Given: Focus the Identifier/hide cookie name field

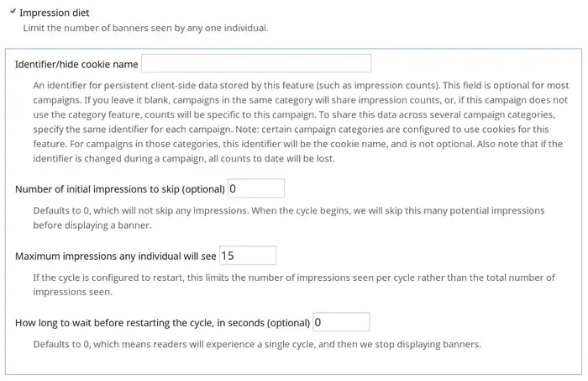Looking at the screenshot, I should pyautogui.click(x=256, y=64).
